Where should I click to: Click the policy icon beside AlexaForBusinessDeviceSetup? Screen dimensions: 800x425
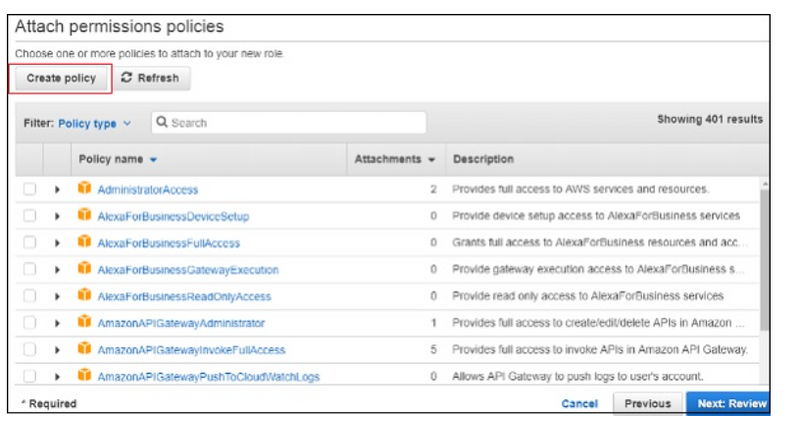click(x=84, y=215)
